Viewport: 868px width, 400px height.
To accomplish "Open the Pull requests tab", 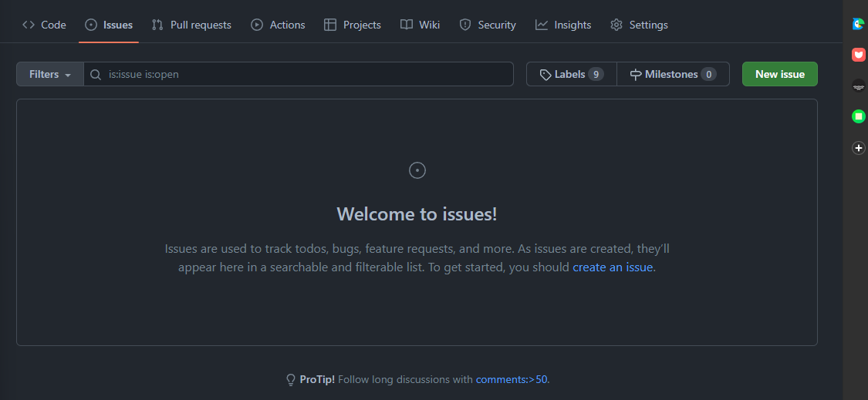I will click(191, 25).
